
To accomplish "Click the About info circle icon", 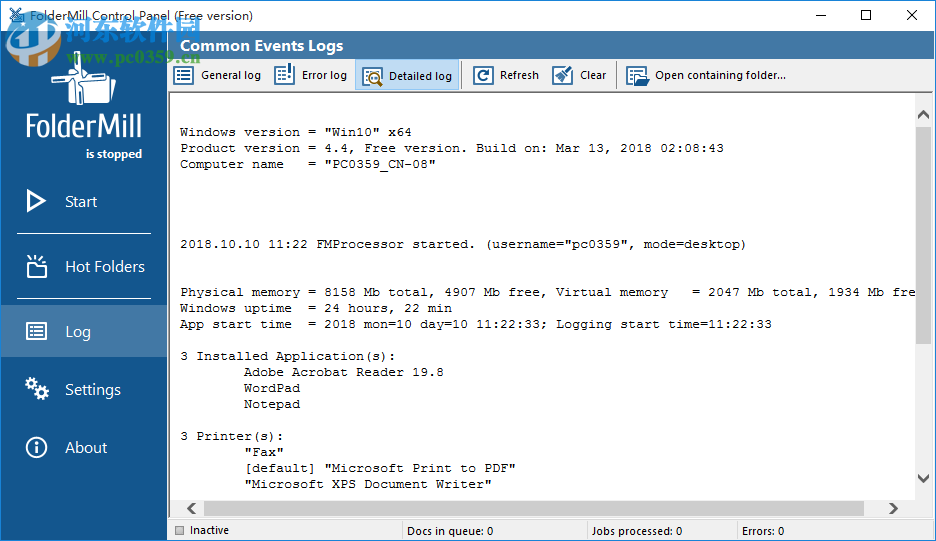I will click(x=36, y=447).
